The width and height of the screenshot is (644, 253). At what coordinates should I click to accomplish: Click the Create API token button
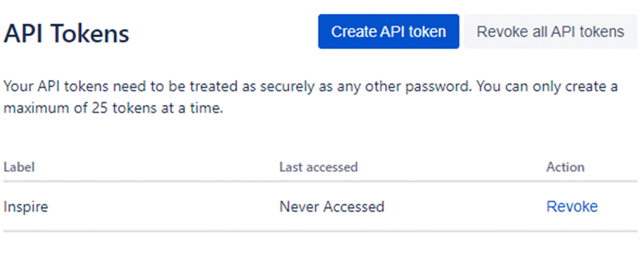(x=389, y=31)
